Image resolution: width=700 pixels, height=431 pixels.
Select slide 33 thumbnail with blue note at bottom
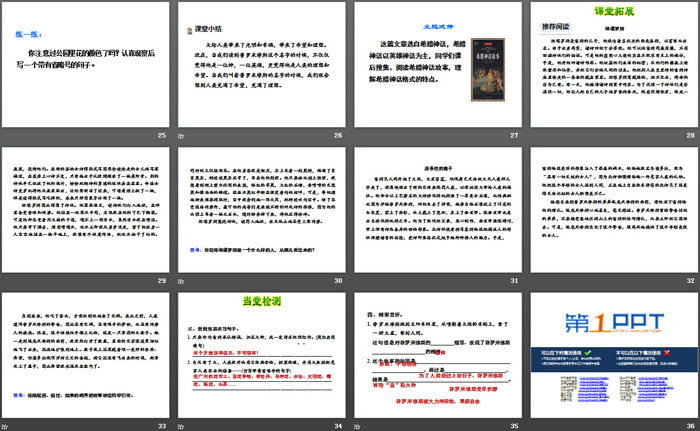point(86,356)
